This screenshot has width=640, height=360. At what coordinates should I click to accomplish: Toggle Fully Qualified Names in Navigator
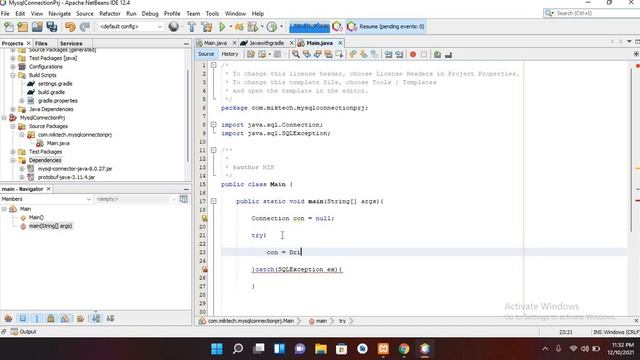tap(80, 318)
